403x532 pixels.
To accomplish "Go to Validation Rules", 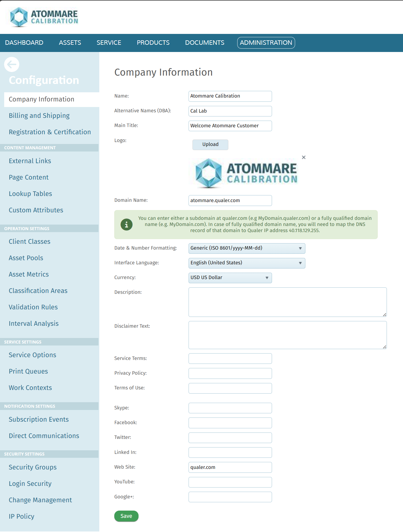I will pos(33,307).
